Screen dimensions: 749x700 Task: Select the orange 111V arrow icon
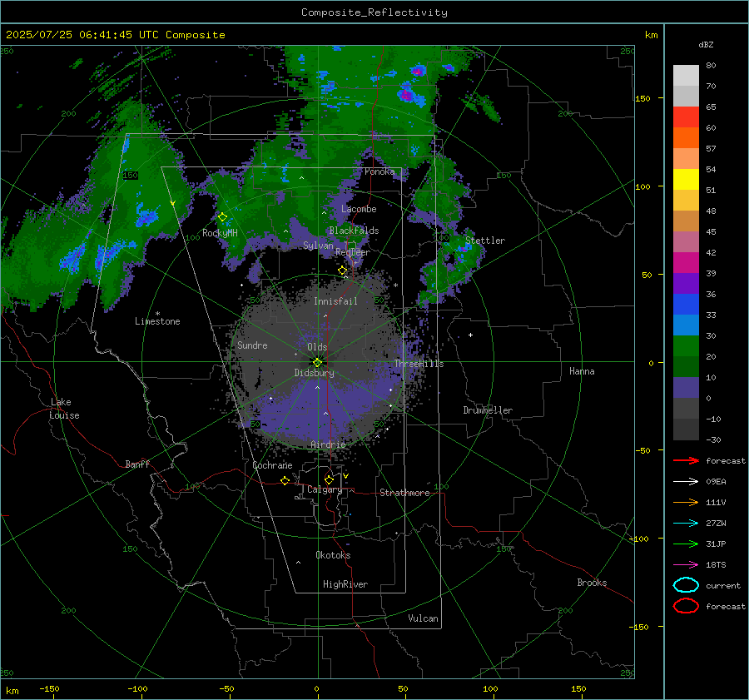[686, 502]
